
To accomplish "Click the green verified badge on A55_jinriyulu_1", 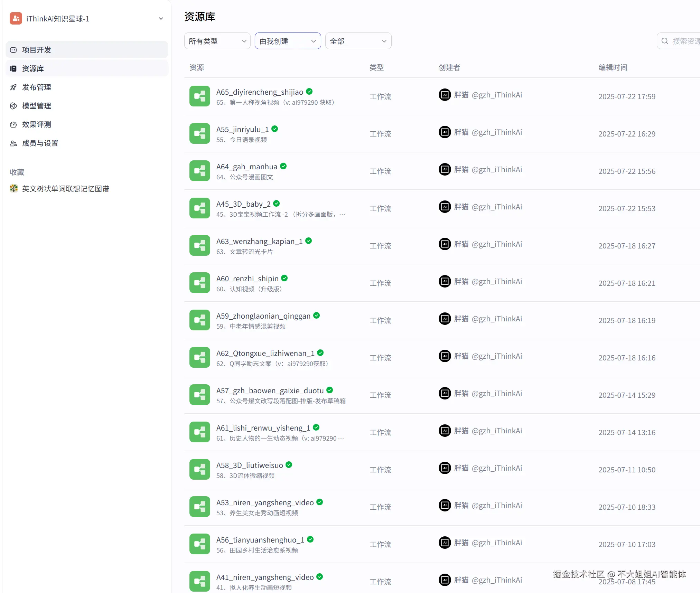I will click(275, 129).
